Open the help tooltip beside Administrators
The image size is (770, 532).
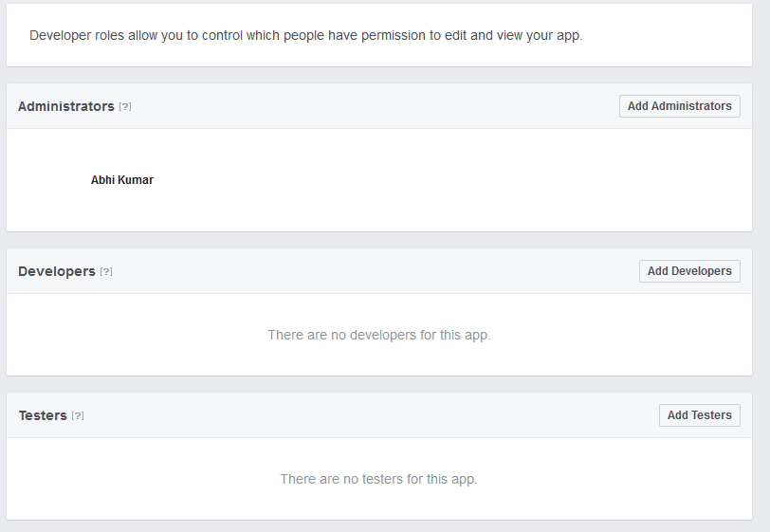pos(125,107)
